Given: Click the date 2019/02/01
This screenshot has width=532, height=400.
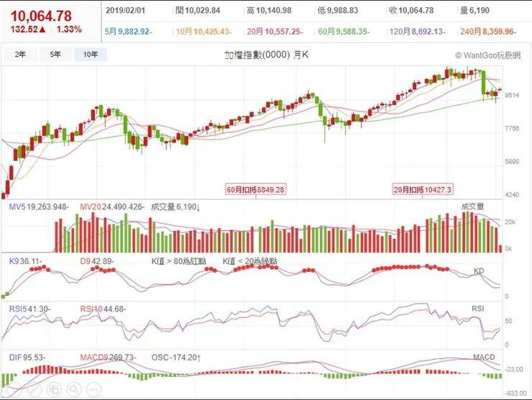Looking at the screenshot, I should point(125,11).
